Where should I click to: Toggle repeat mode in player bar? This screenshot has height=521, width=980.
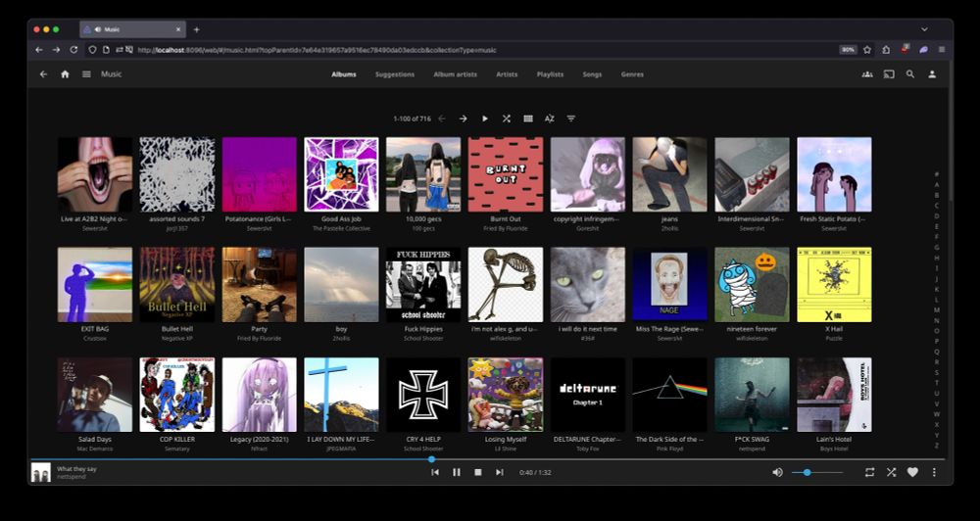[x=869, y=472]
